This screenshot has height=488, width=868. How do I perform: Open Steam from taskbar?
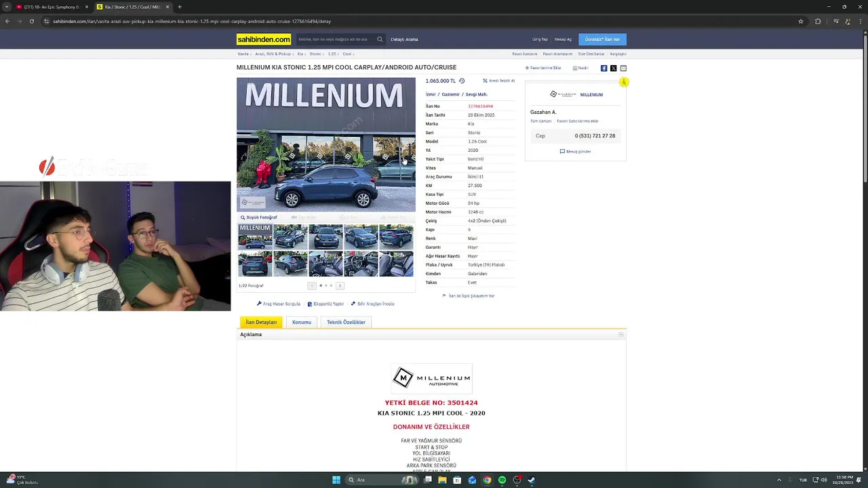(x=532, y=480)
